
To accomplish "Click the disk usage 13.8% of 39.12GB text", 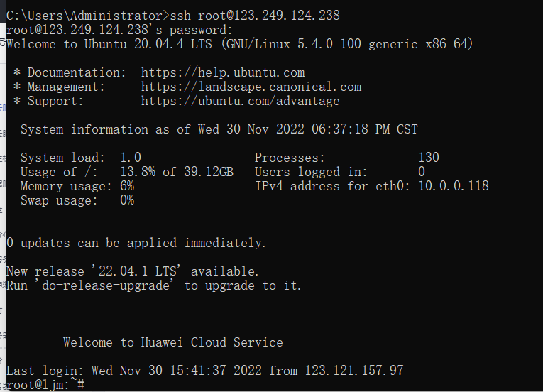I will coord(177,172).
